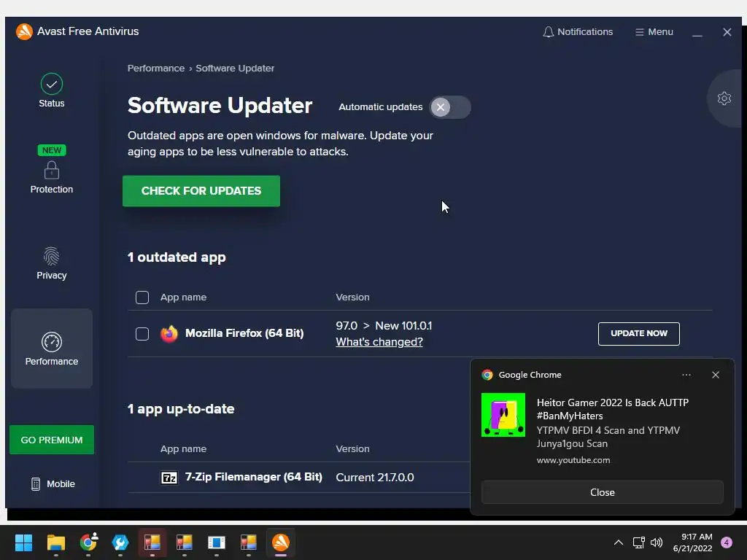The height and width of the screenshot is (560, 747).
Task: Tick the Mozilla Firefox checkbox
Action: 142,333
